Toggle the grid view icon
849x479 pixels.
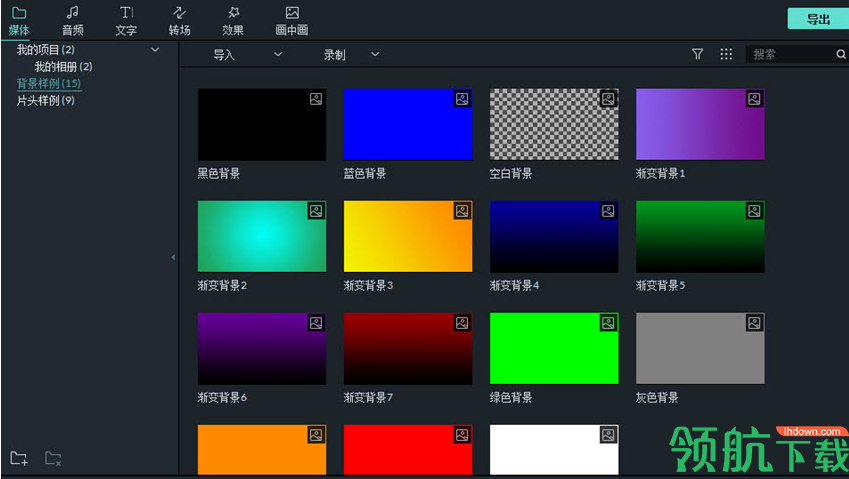click(726, 54)
